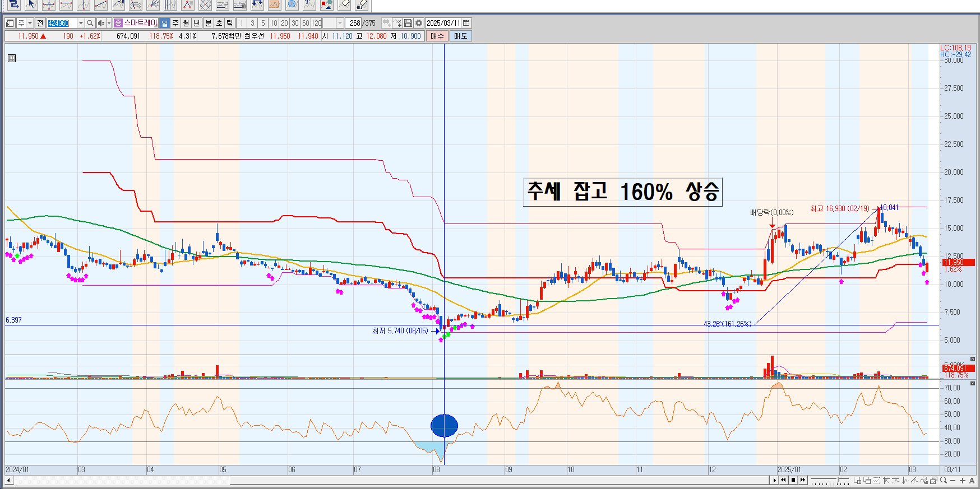Screen dimensions: 980x489
Task: Expand the speaker options dropdown arrow
Action: 109,23
